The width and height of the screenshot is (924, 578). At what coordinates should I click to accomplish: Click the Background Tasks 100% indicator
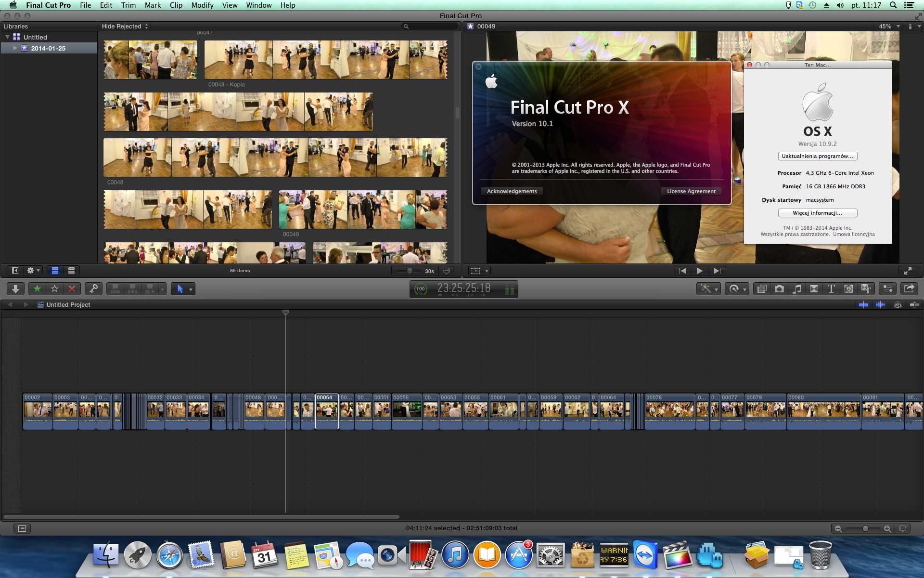click(421, 289)
